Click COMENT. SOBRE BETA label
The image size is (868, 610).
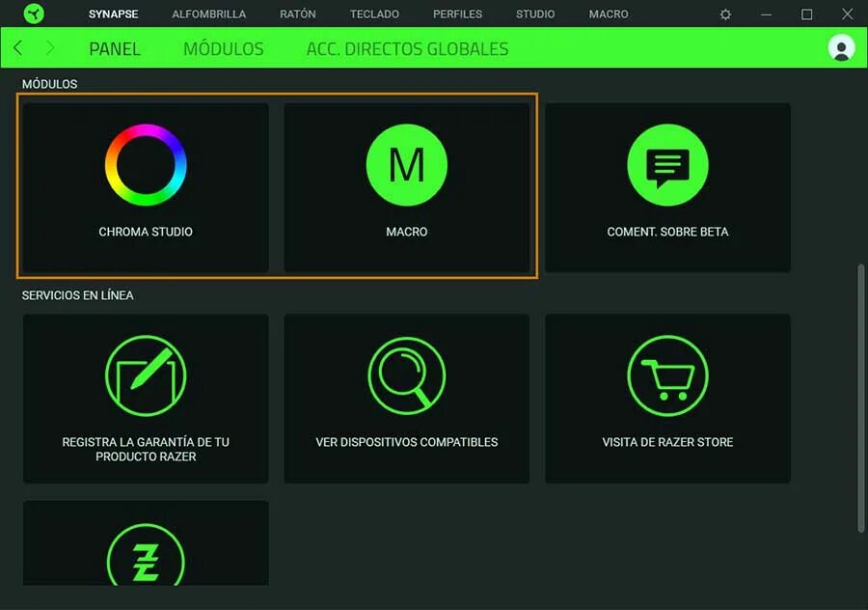click(x=667, y=232)
